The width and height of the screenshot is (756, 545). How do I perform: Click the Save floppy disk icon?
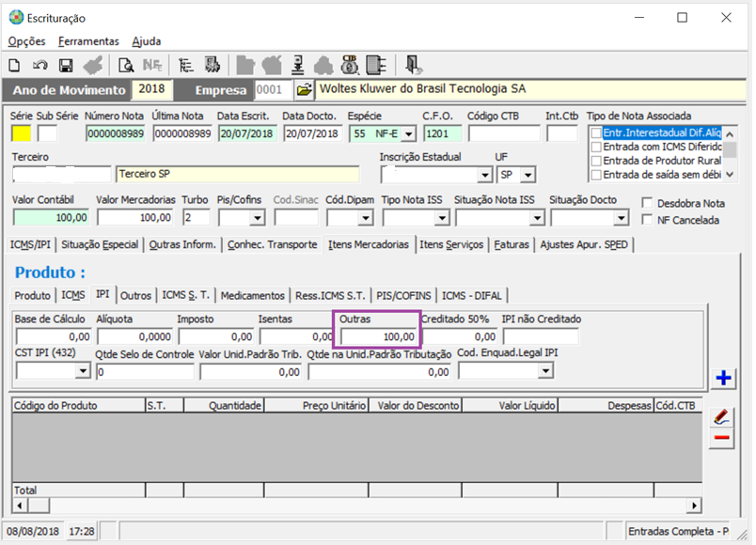[x=66, y=65]
